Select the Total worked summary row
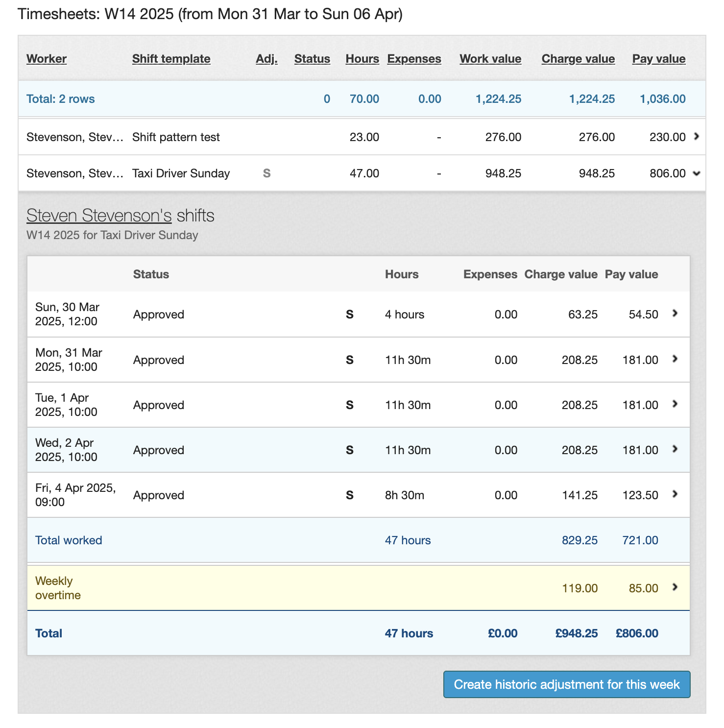The height and width of the screenshot is (728, 724). pyautogui.click(x=69, y=540)
